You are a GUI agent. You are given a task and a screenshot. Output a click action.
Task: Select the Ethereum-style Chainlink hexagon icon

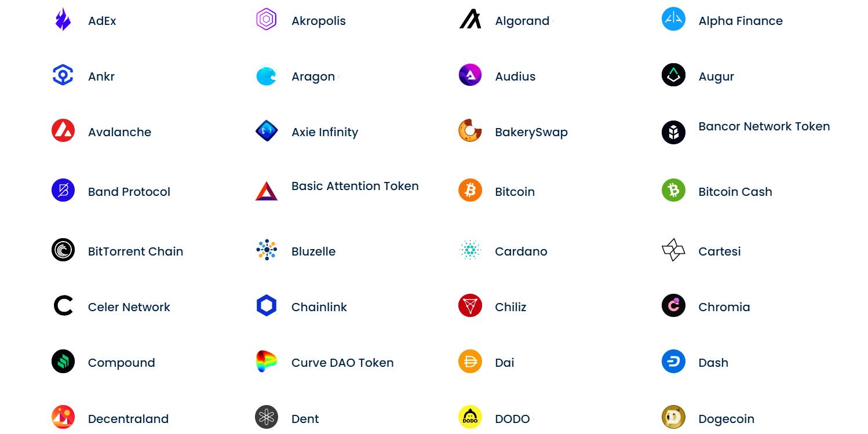point(266,305)
